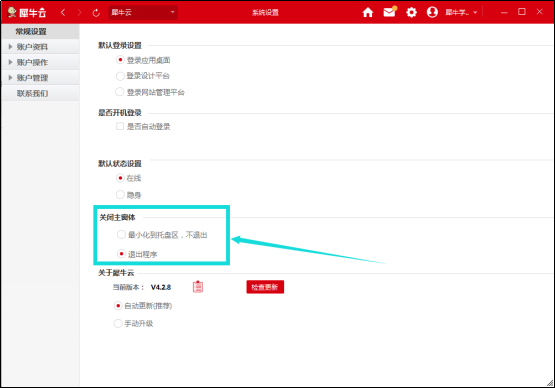This screenshot has width=555, height=388.
Task: Select 自动更新(推荐) radio option
Action: [x=118, y=306]
